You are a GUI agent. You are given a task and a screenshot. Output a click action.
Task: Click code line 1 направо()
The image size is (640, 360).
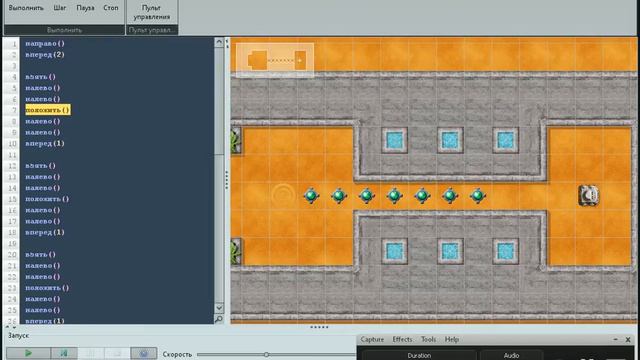point(44,43)
